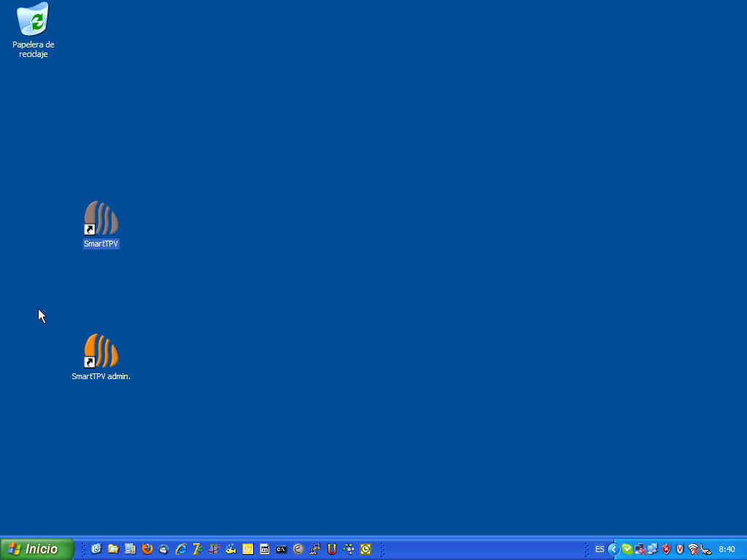Click the clock-shaped quick launch icon

[365, 549]
